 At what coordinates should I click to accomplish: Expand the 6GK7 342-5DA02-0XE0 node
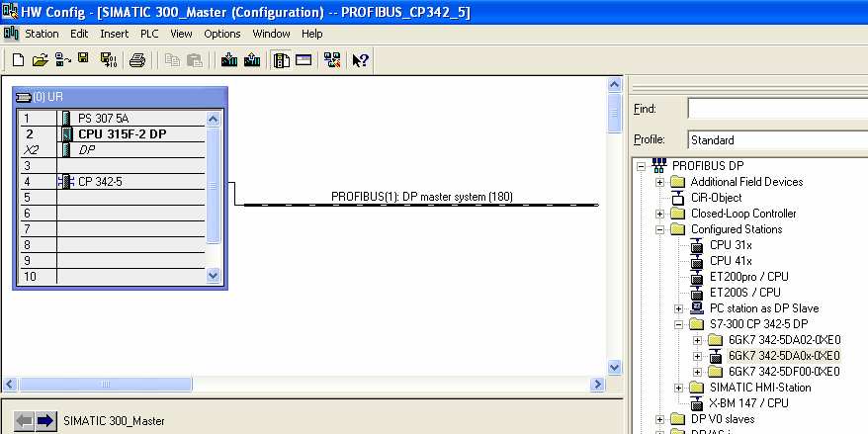[x=698, y=340]
